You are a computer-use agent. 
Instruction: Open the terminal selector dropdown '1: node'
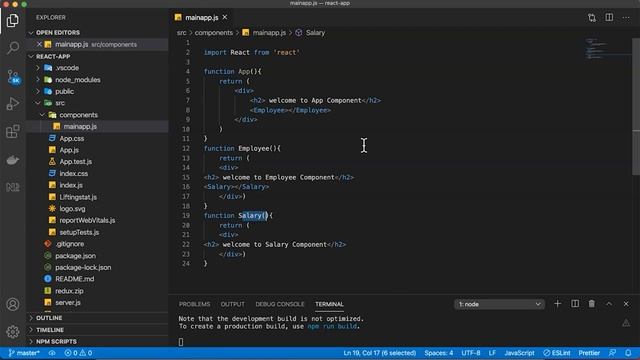coord(499,304)
